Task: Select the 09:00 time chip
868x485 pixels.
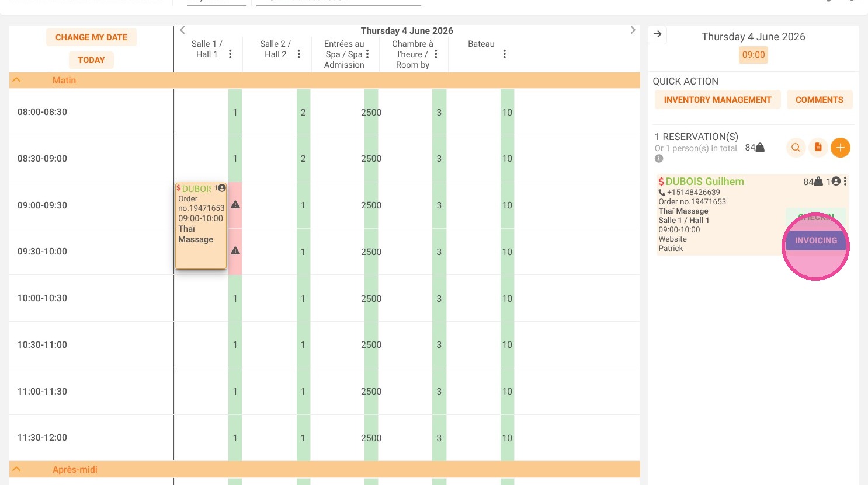Action: (754, 55)
